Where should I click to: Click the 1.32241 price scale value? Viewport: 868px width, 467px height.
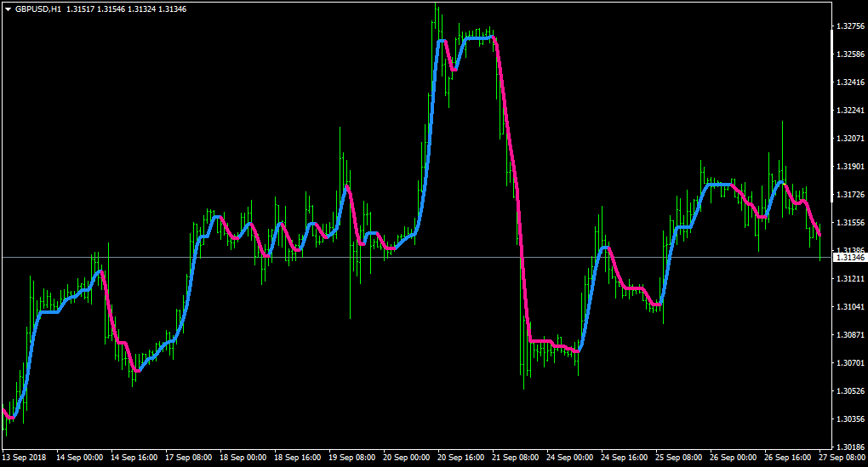click(x=850, y=110)
